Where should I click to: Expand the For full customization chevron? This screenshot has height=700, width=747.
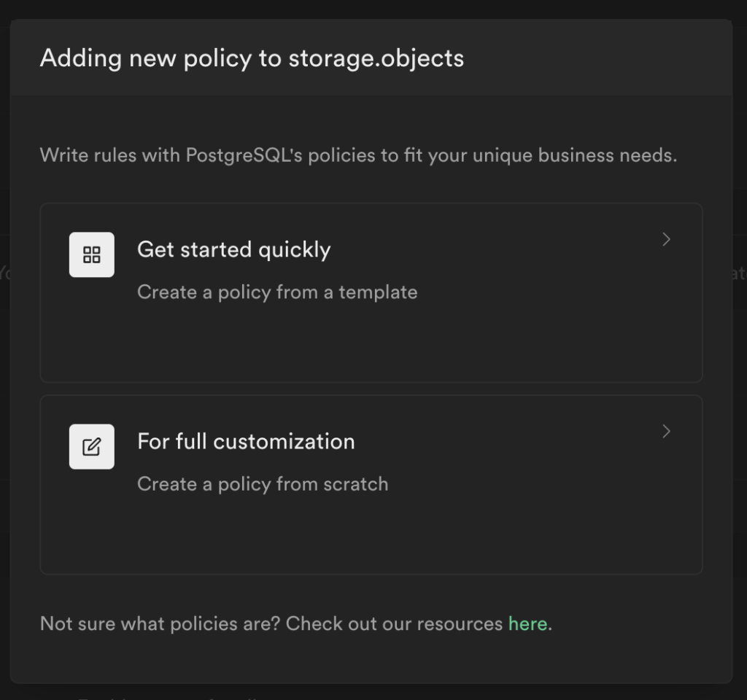pyautogui.click(x=665, y=432)
